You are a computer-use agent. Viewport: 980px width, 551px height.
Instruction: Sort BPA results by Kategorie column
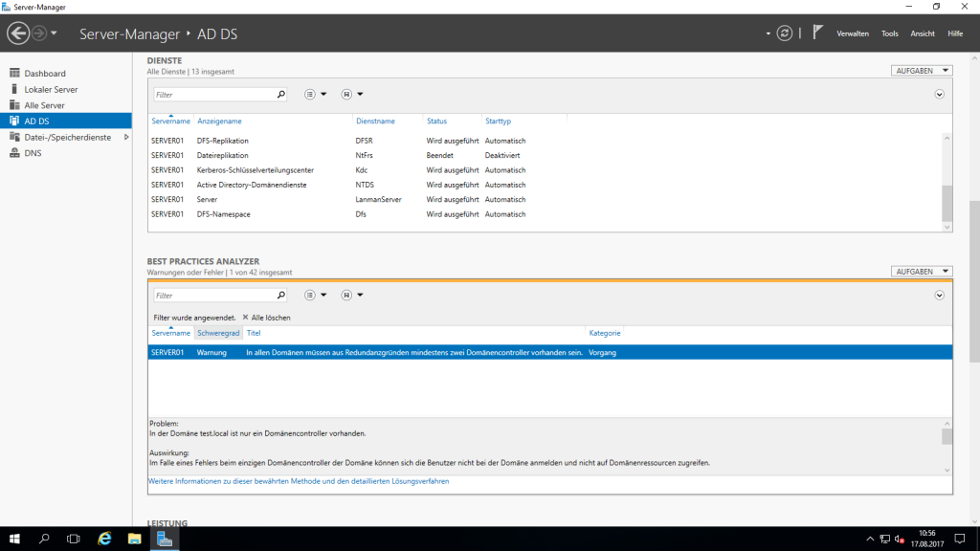(605, 333)
